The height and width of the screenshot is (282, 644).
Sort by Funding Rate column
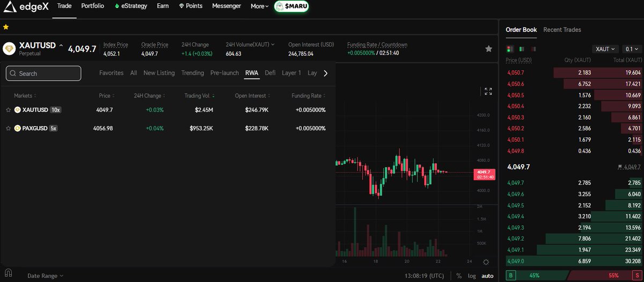click(309, 96)
